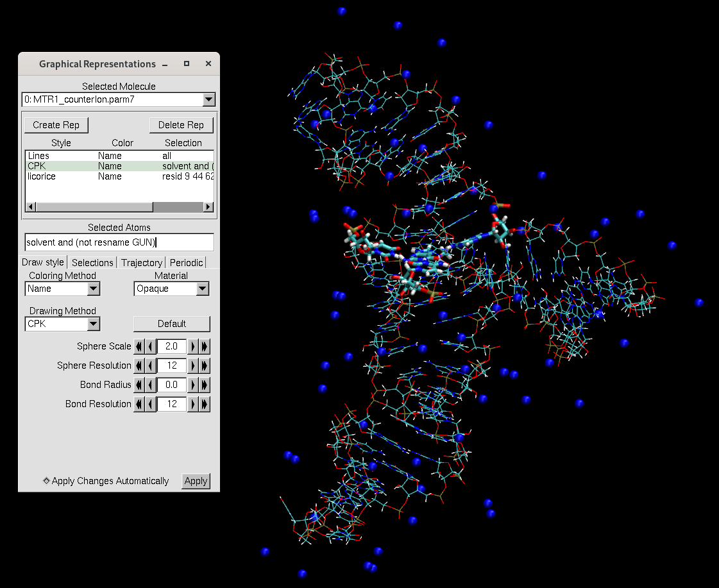
Task: Click Bond Radius double left arrow
Action: [139, 385]
